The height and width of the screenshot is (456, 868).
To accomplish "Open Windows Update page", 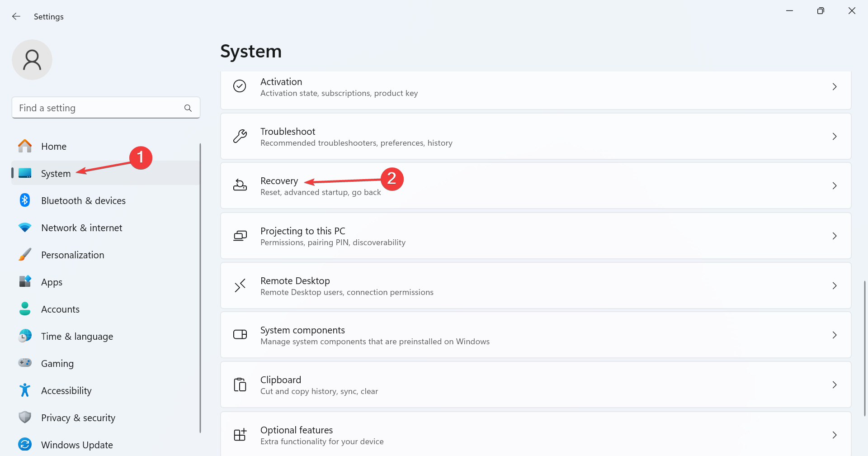I will pos(105,445).
